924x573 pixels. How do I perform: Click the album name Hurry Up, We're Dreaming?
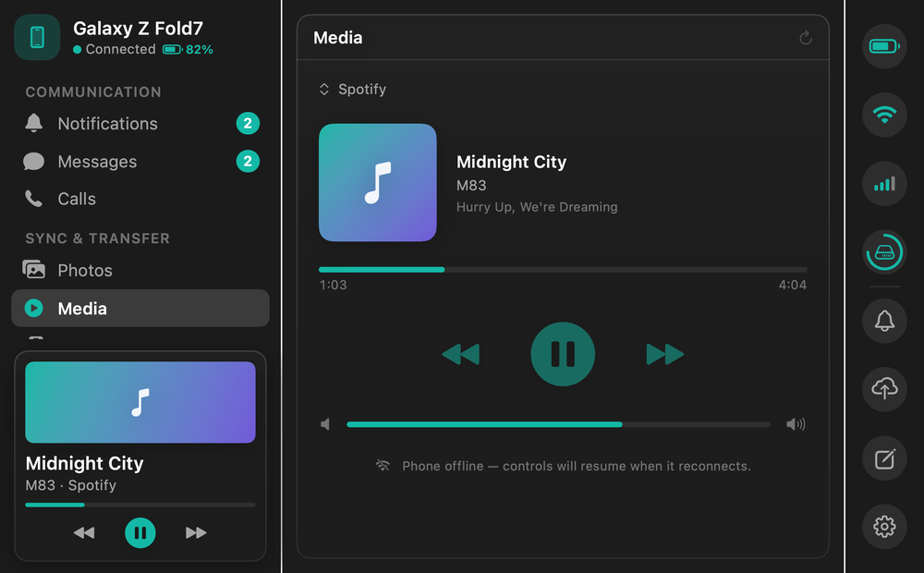point(537,207)
